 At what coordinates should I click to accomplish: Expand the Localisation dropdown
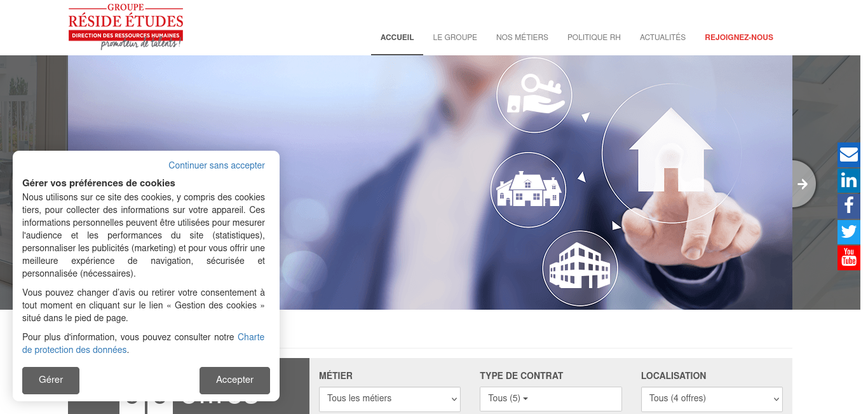point(711,399)
